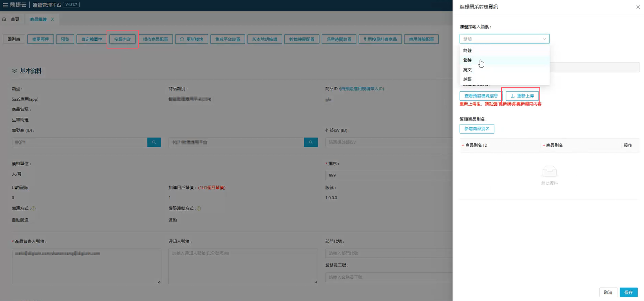This screenshot has width=644, height=301.
Task: Open 多語內容 multilingual content
Action: pyautogui.click(x=123, y=39)
